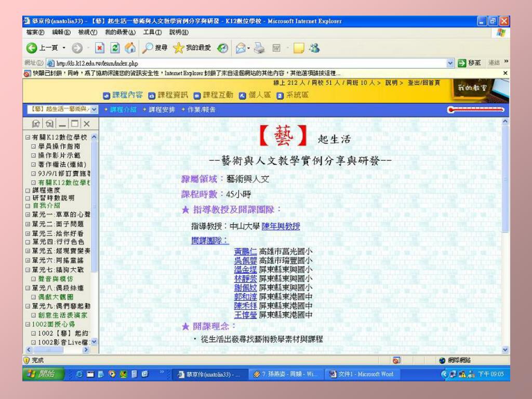Click the popup blocked icon in info bar
This screenshot has width=532, height=399.
28,73
